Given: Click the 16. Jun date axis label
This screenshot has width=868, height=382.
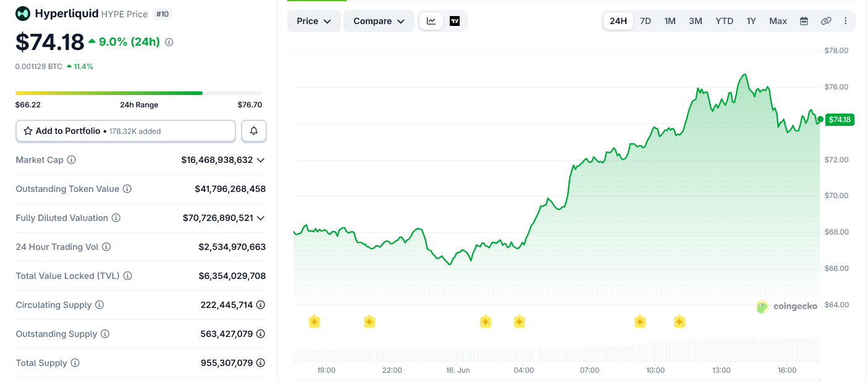Looking at the screenshot, I should 458,370.
